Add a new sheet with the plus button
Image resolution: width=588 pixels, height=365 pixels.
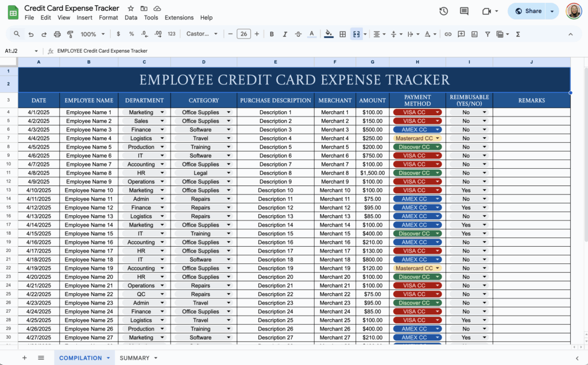(24, 358)
